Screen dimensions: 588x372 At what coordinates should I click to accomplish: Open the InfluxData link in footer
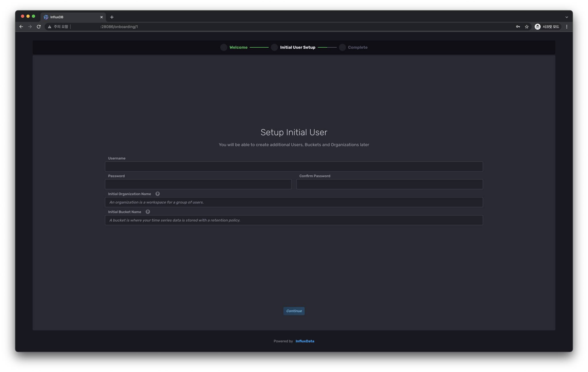[305, 341]
